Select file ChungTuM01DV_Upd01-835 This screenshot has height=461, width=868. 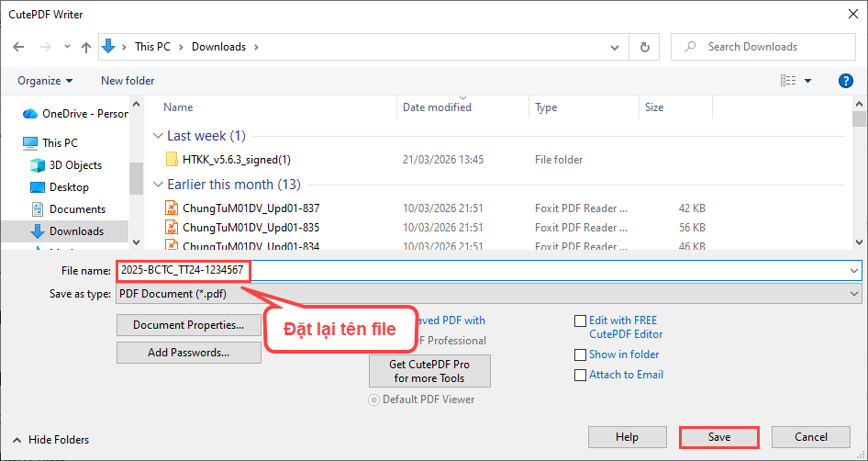point(250,227)
